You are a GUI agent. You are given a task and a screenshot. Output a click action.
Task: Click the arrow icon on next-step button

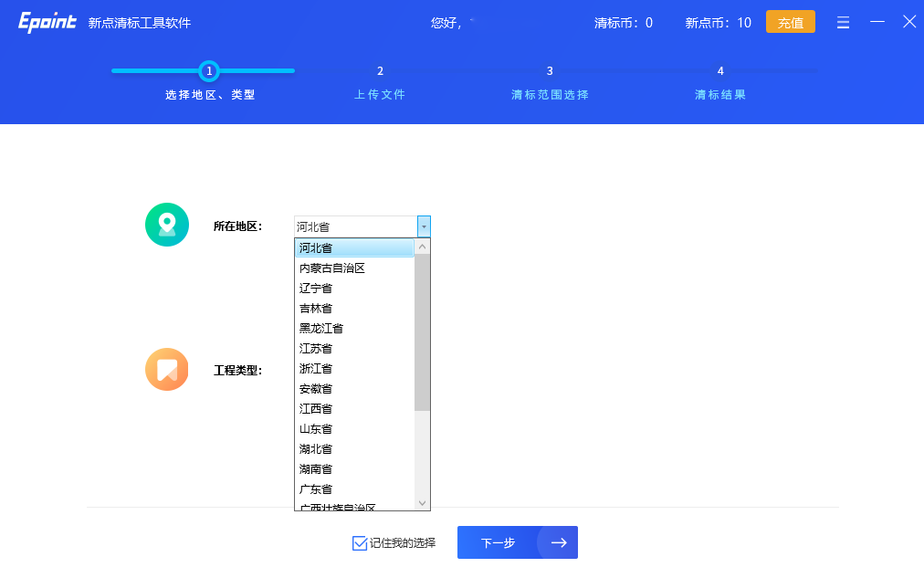[x=558, y=542]
